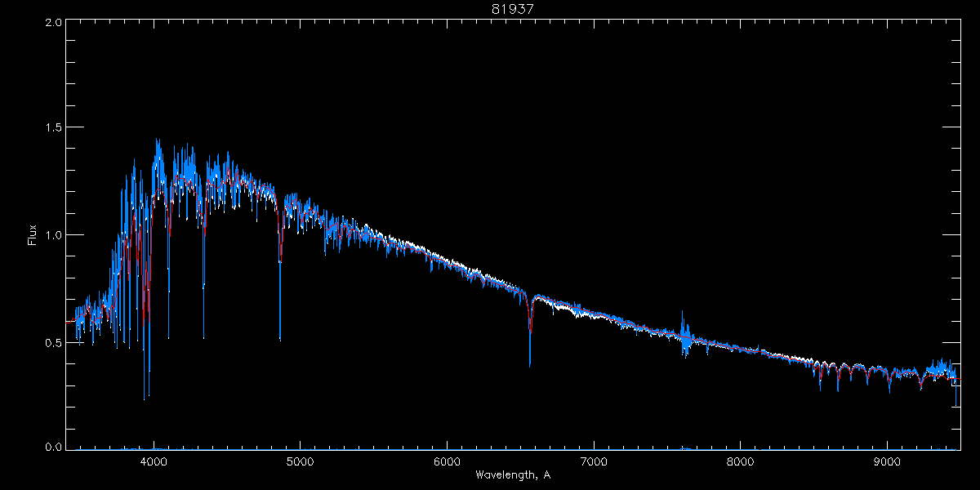Click the 2.0 y-axis tick label
980x490 pixels.
(x=53, y=23)
